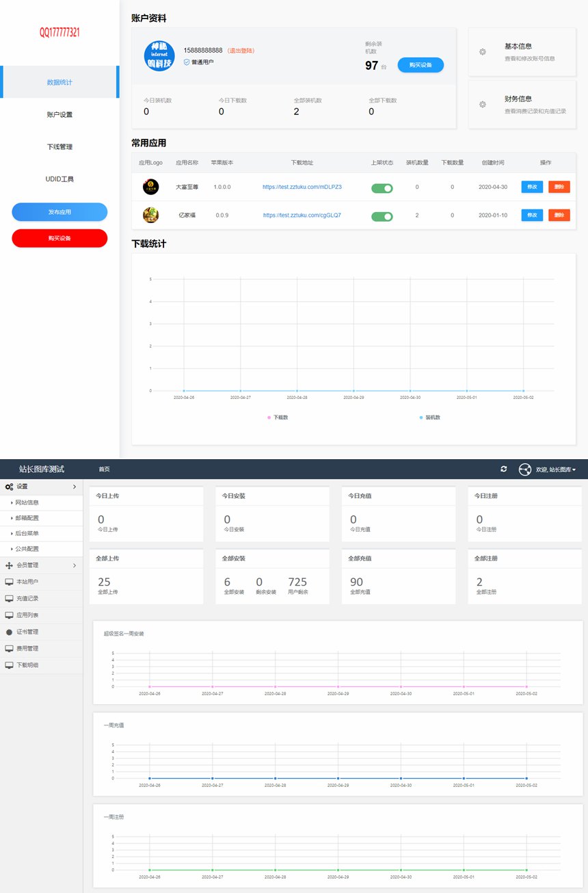The width and height of the screenshot is (588, 893).
Task: Toggle the 装机数 legend color marker
Action: pyautogui.click(x=421, y=417)
